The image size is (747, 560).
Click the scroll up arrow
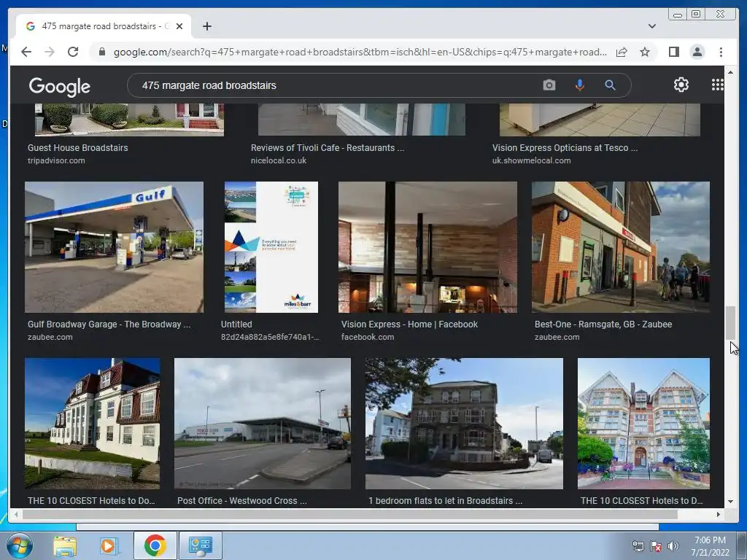click(729, 72)
